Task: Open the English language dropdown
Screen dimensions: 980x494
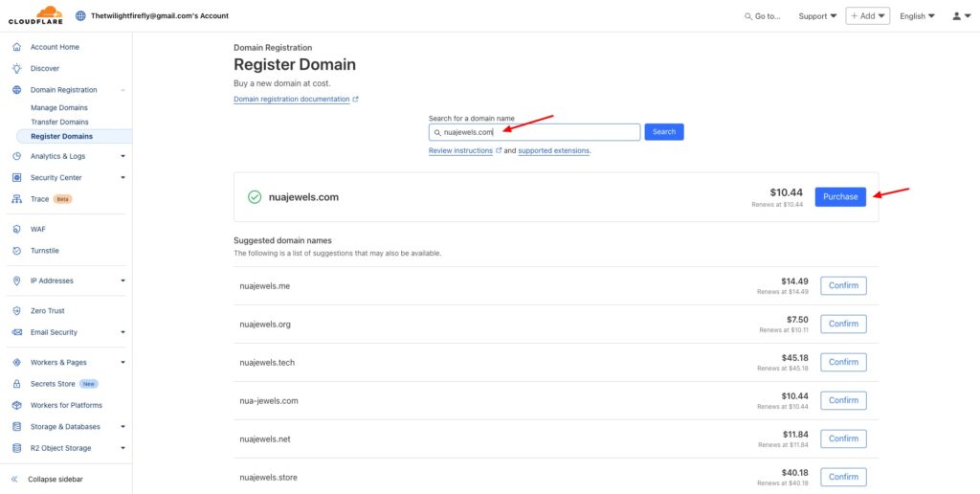Action: click(918, 16)
